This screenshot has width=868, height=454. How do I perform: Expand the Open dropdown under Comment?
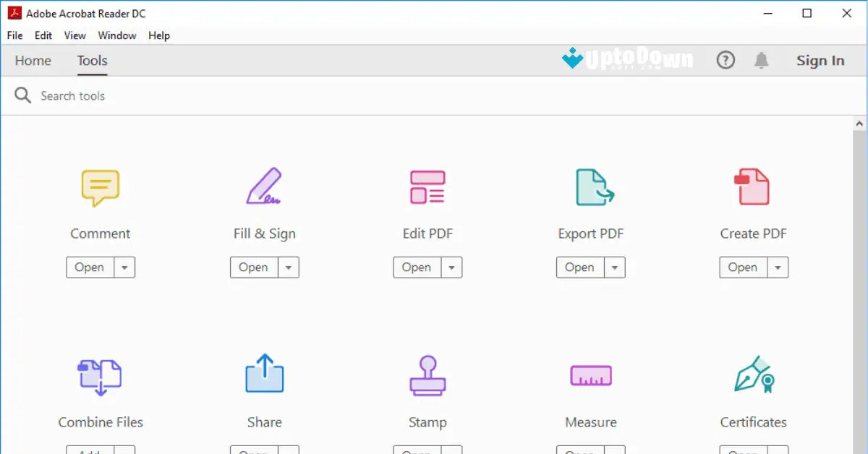(x=124, y=267)
